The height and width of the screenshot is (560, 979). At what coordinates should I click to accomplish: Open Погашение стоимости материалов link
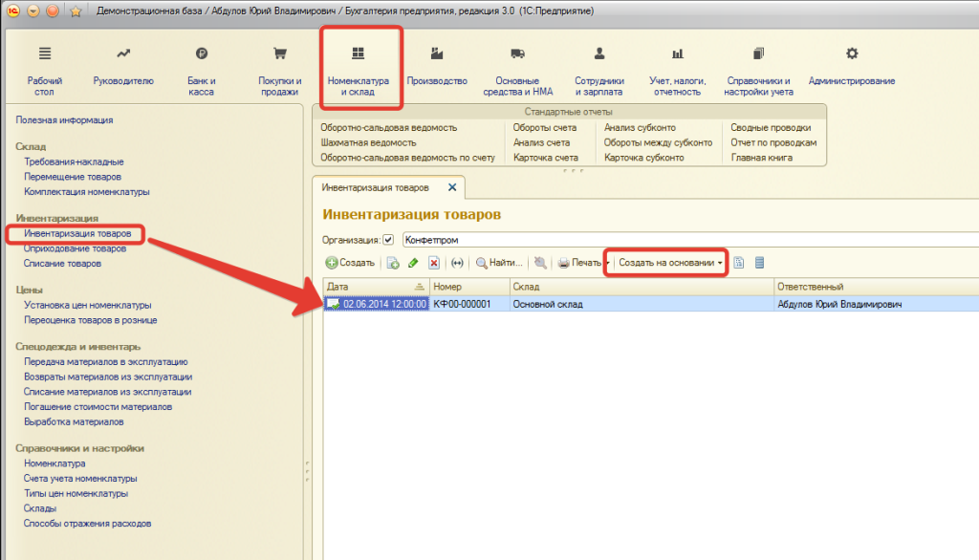98,407
